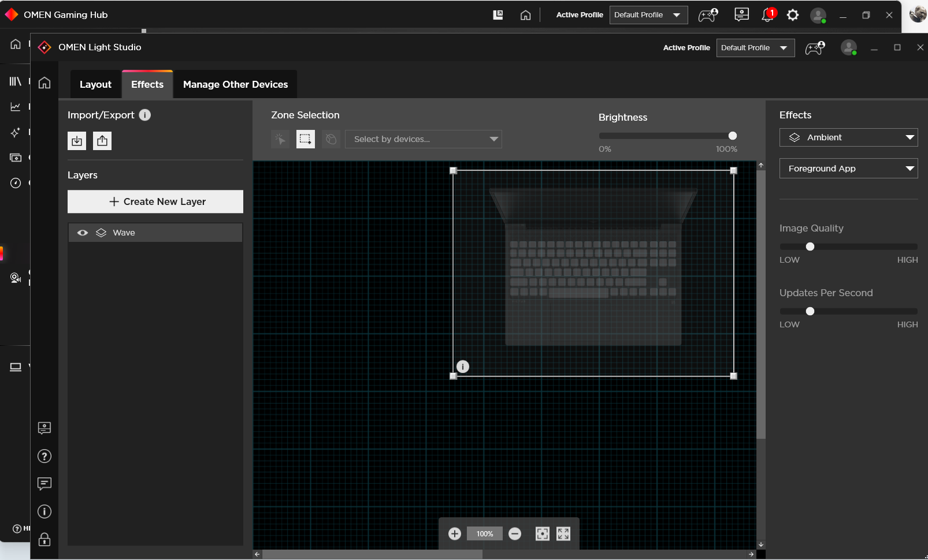Switch to the Layout tab
This screenshot has height=560, width=928.
pos(95,84)
